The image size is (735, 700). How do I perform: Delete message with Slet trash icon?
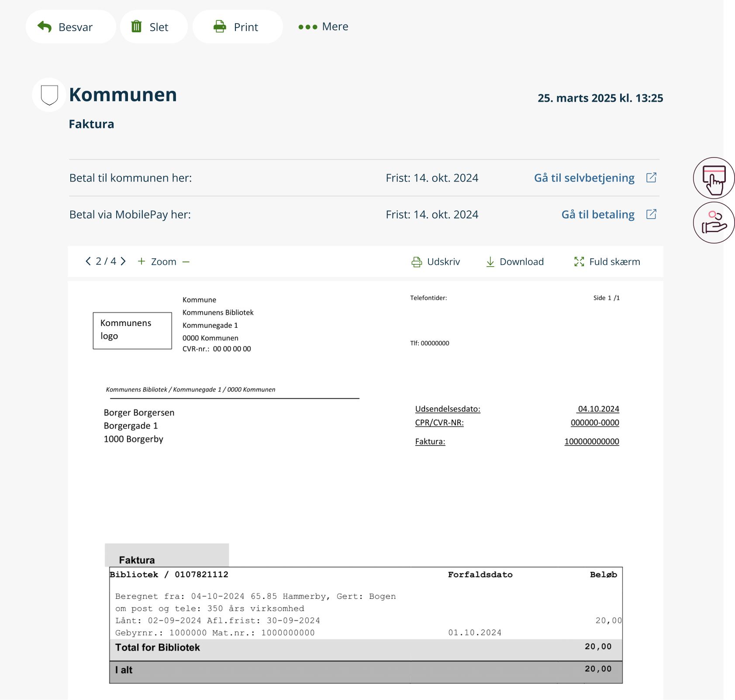coord(137,27)
